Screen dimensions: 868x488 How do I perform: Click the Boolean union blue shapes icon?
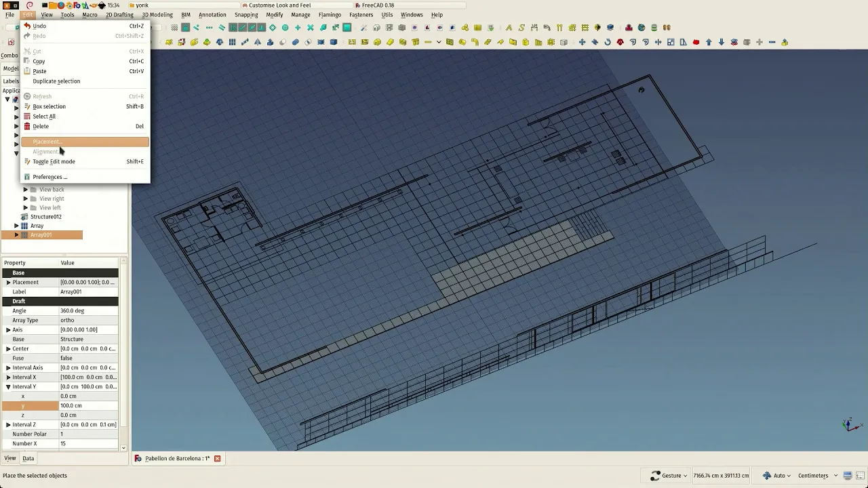[x=295, y=42]
